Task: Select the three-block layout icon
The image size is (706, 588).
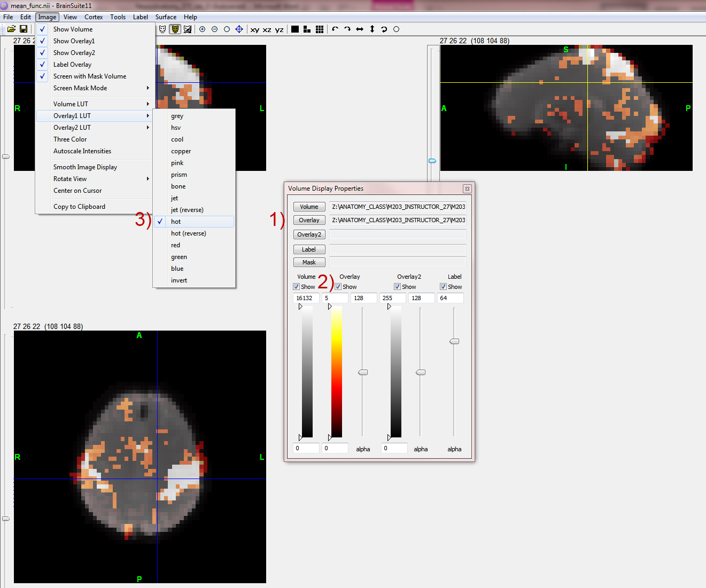Action: point(307,29)
